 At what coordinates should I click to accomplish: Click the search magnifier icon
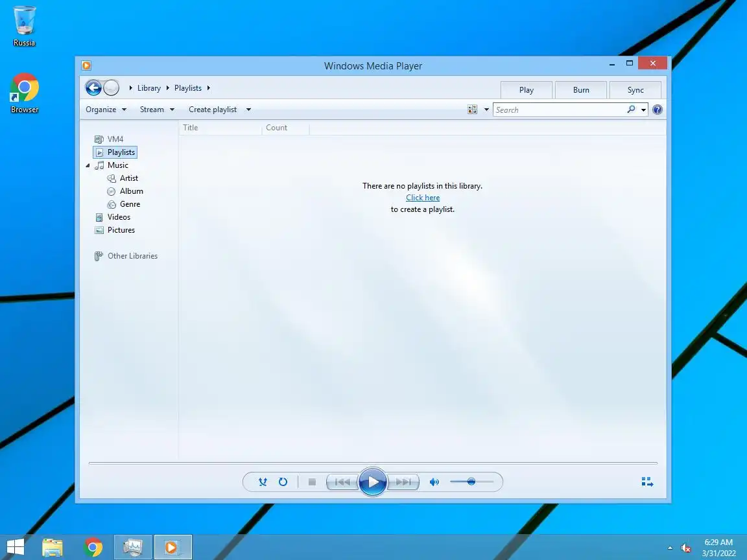coord(631,110)
